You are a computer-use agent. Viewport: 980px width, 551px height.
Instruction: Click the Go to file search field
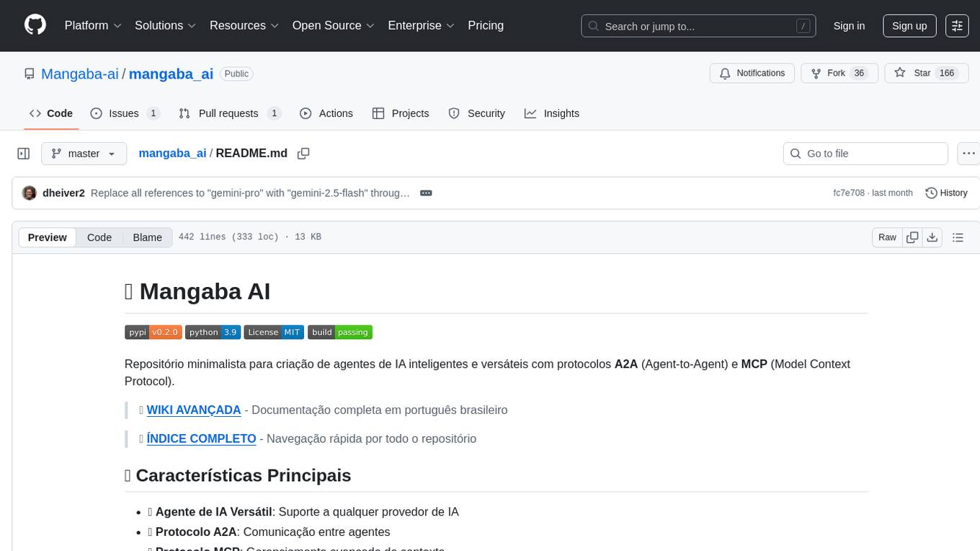(x=865, y=154)
